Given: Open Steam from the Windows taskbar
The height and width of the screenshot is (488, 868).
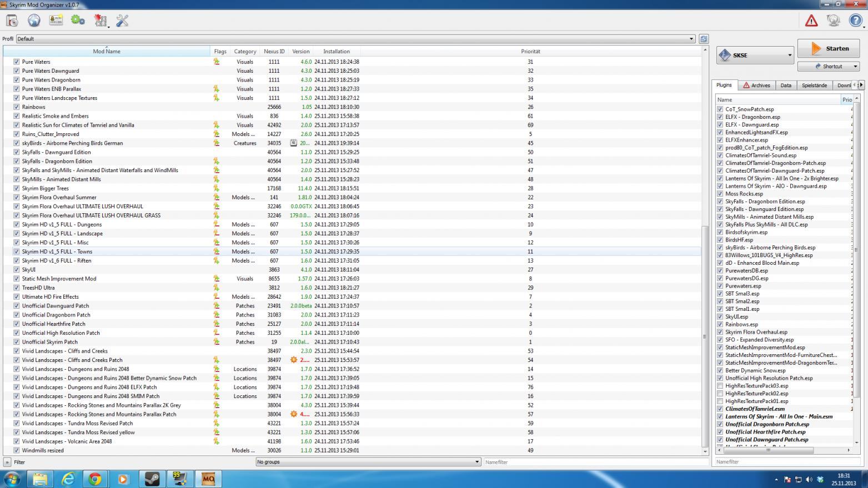Looking at the screenshot, I should click(151, 479).
